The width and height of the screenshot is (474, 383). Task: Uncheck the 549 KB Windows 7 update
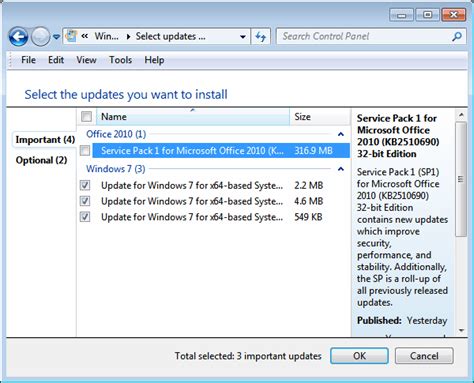pos(85,217)
